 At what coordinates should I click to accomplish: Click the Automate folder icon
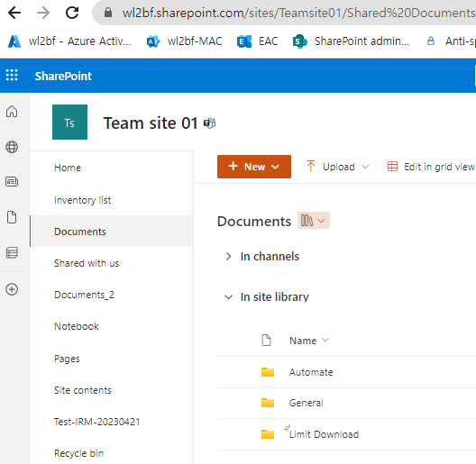pos(268,372)
